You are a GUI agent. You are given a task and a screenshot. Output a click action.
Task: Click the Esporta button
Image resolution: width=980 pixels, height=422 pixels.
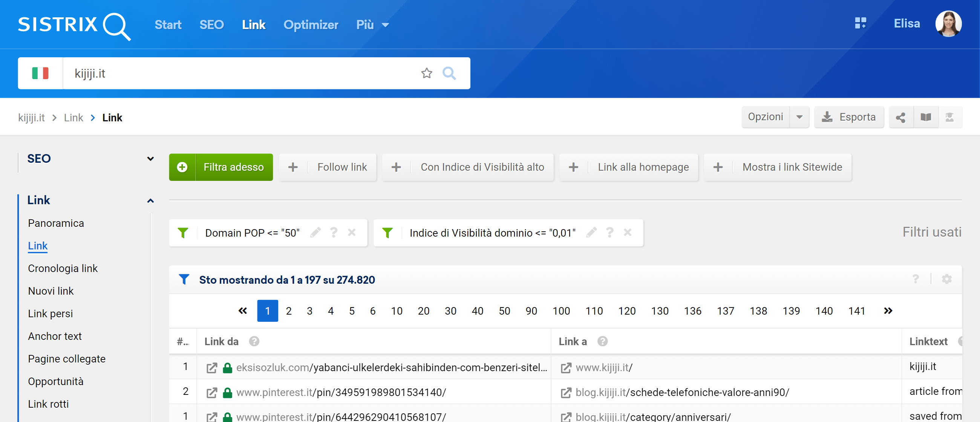(849, 117)
